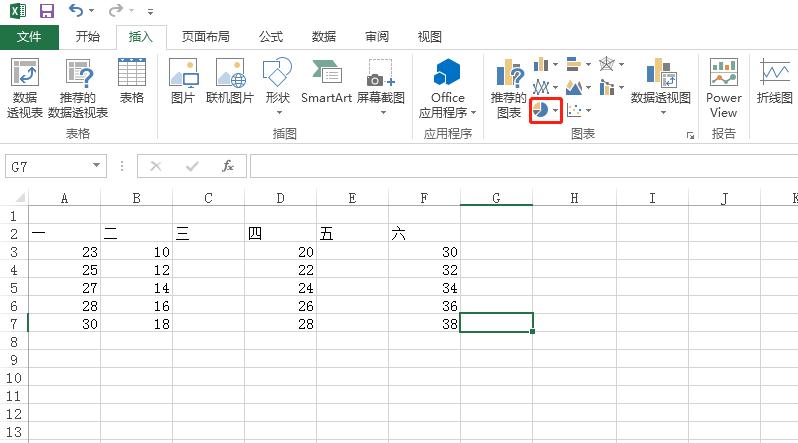The width and height of the screenshot is (798, 443).
Task: Open the 视图 tab
Action: tap(430, 37)
